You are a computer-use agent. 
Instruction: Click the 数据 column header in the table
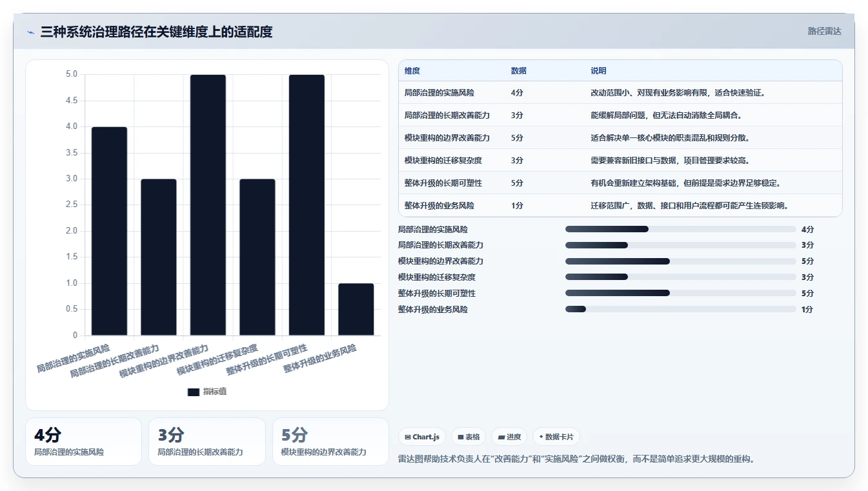tap(518, 71)
